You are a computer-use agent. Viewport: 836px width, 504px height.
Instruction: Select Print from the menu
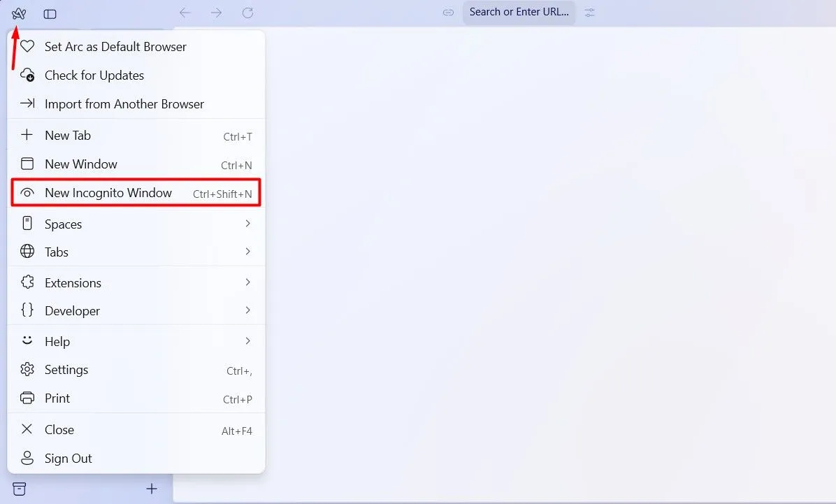(57, 398)
